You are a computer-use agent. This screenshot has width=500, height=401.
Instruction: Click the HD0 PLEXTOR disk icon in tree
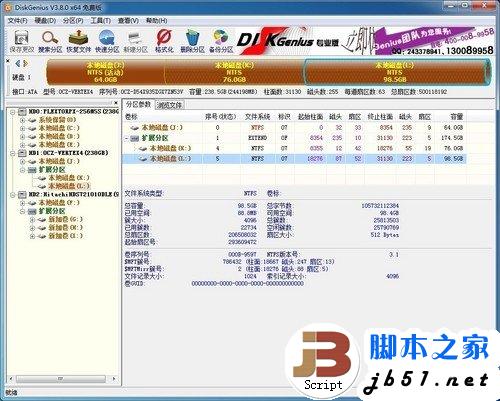(x=22, y=111)
